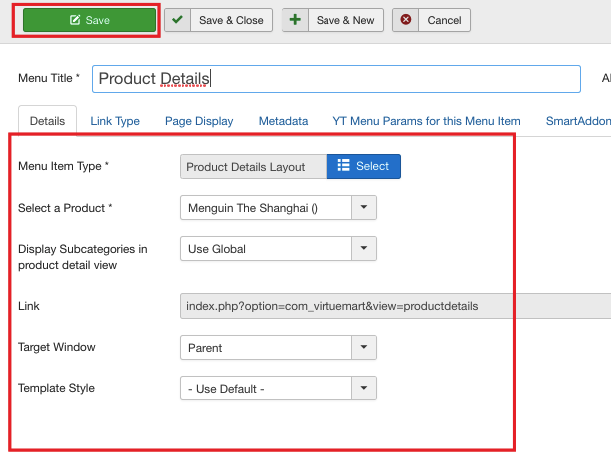Click the checkmark icon on Save & Close
Viewport: 611px width, 465px height.
coord(178,20)
